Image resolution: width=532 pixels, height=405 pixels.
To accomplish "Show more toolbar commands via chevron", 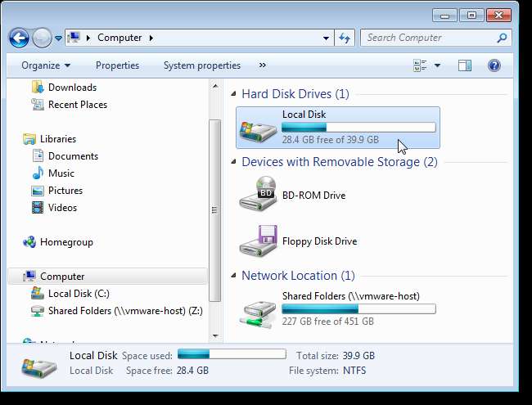I will tap(262, 65).
